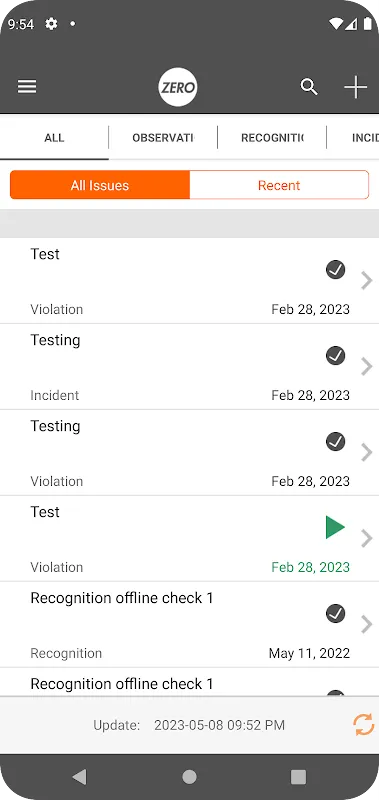379x800 pixels.
Task: Open the chevron for the Recognition offline check 1 item dated May 11
Action: 366,624
